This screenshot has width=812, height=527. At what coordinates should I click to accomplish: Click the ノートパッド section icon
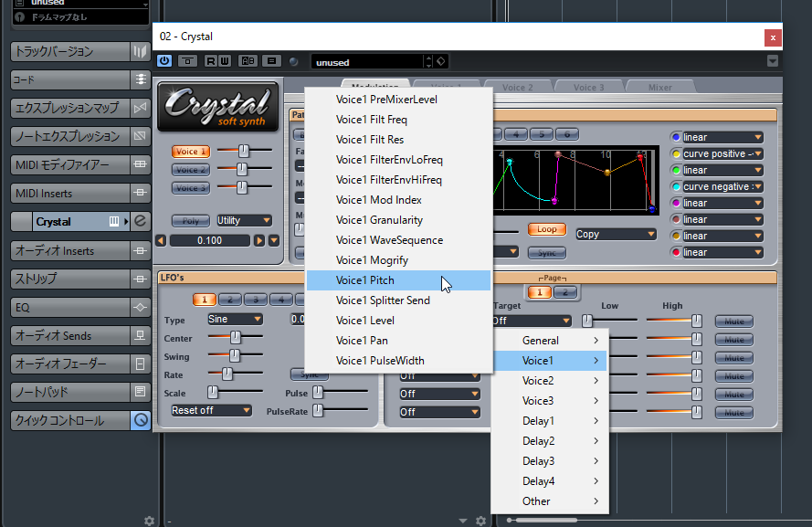pyautogui.click(x=140, y=392)
